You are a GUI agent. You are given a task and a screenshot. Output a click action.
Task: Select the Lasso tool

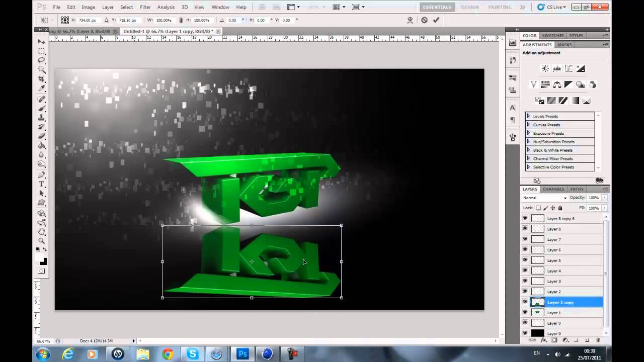coord(42,60)
